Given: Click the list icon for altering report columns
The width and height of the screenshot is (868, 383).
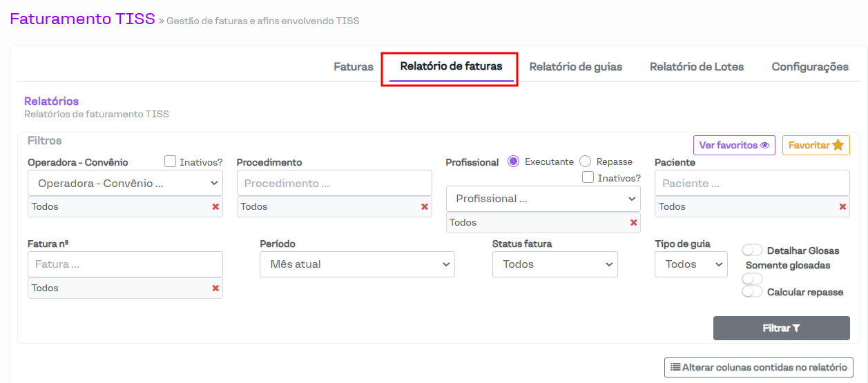Looking at the screenshot, I should [x=675, y=367].
